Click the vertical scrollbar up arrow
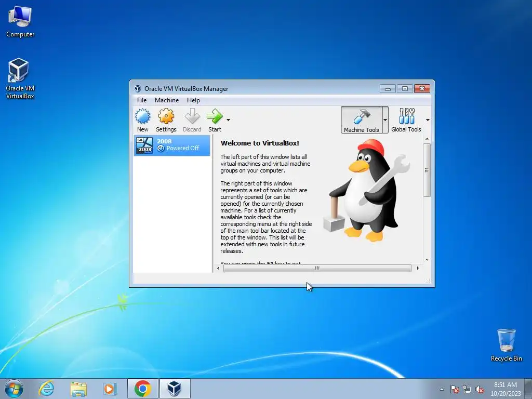Image resolution: width=532 pixels, height=399 pixels. pyautogui.click(x=427, y=139)
